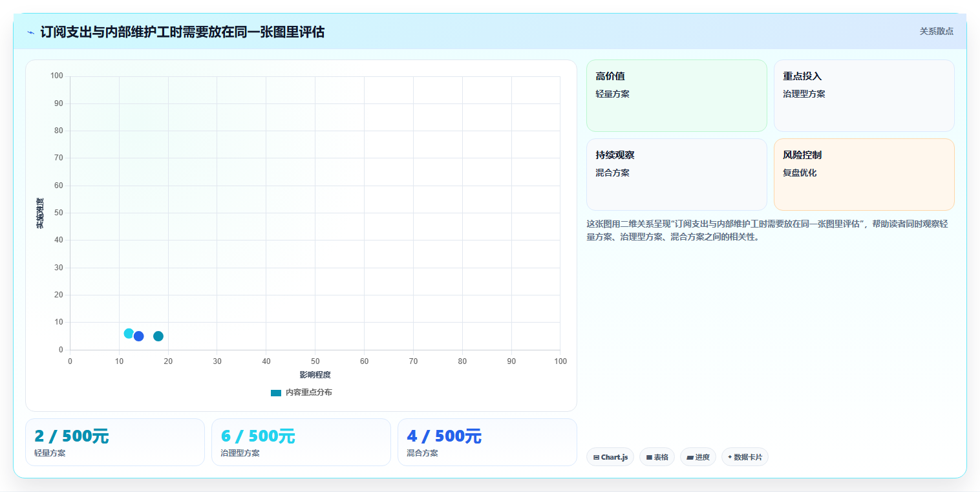Click the title 订阅支出与内部维护工时需要放在同一张图里评估

(182, 32)
